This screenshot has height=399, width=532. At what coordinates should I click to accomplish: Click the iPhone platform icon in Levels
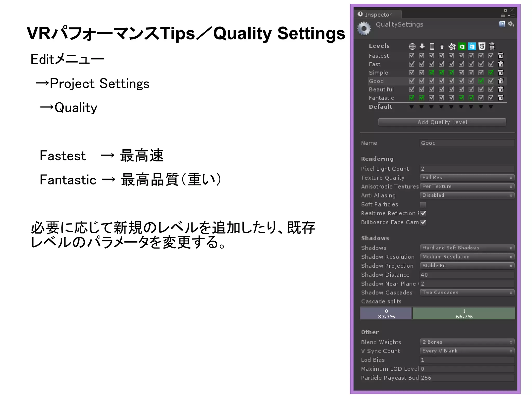click(432, 46)
